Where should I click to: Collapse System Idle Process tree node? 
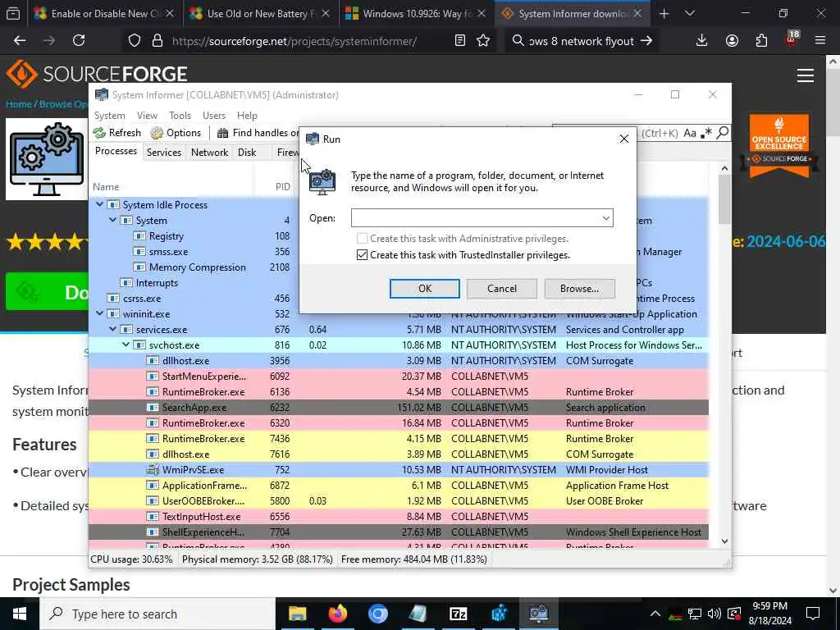click(99, 204)
